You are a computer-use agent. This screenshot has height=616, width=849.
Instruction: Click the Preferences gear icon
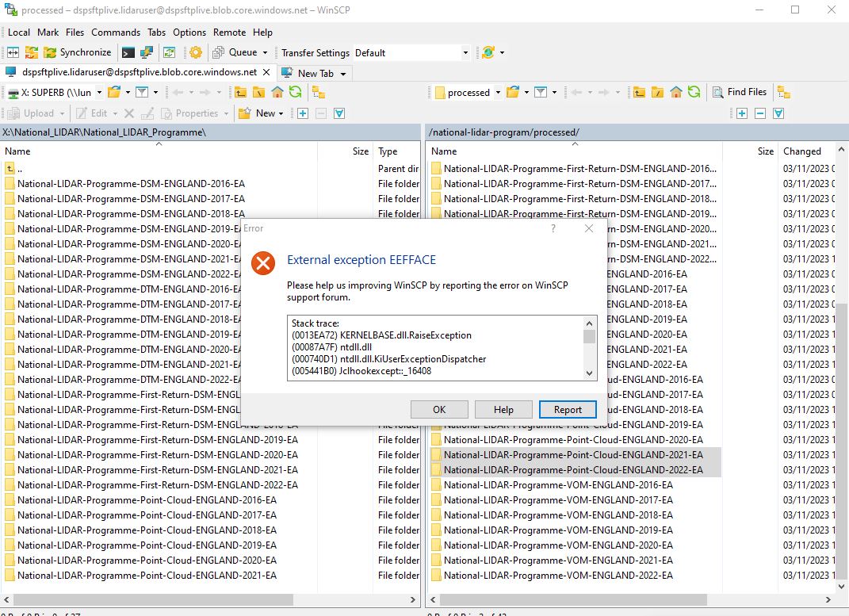coord(195,52)
